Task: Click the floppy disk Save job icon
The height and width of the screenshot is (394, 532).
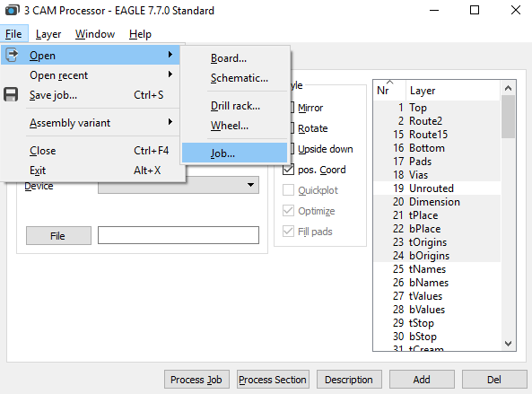Action: 11,94
